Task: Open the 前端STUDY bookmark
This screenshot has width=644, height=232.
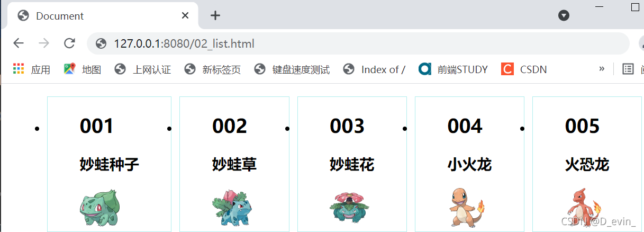Action: [453, 69]
